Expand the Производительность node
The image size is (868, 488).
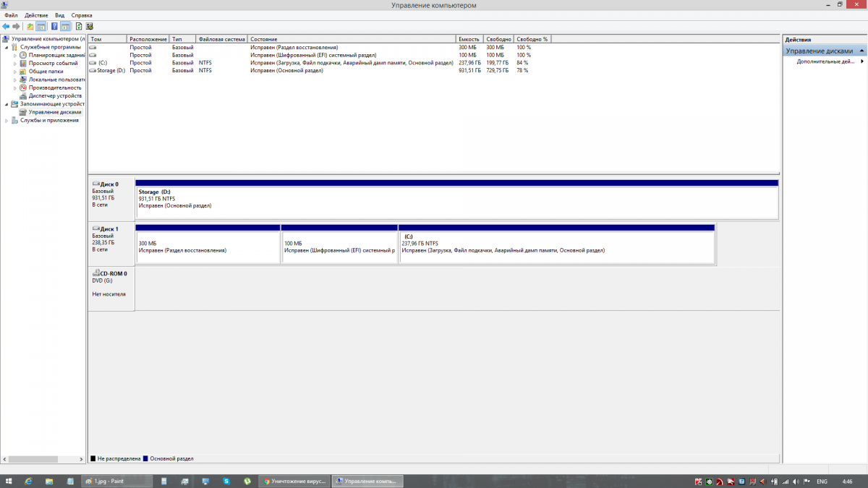(x=15, y=87)
